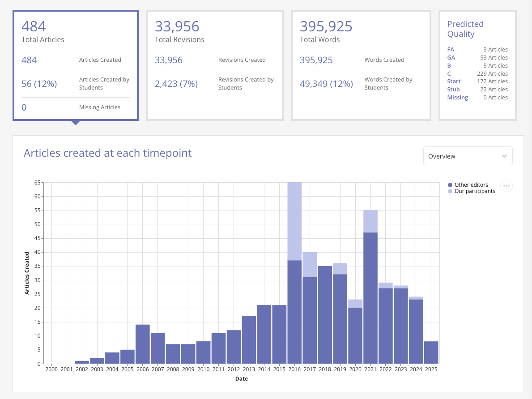
Task: Click the 'Date' x-axis title
Action: [x=242, y=379]
